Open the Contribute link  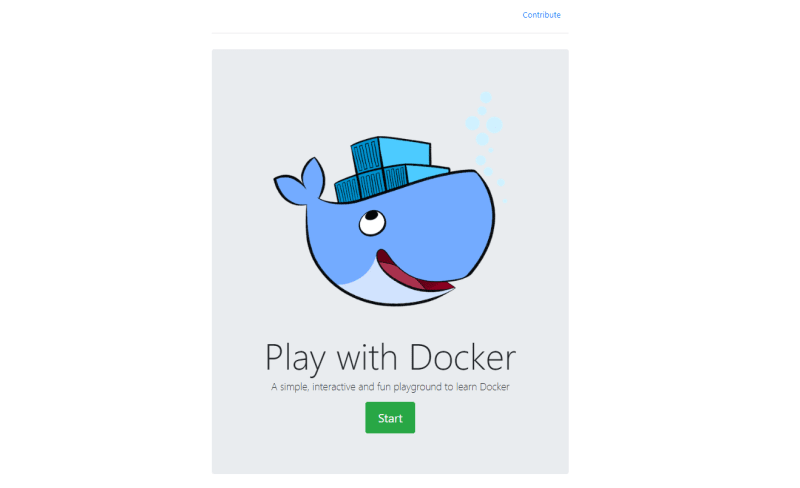coord(541,15)
